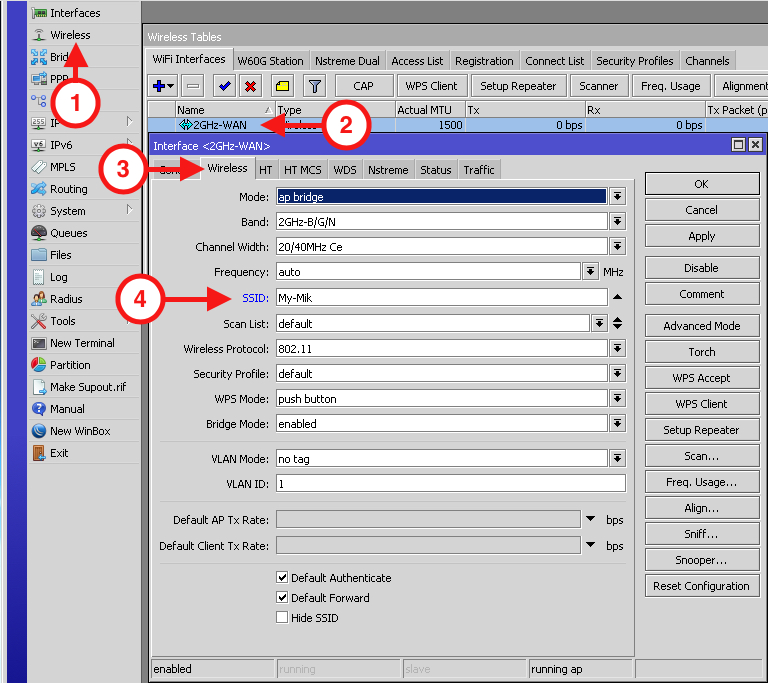
Task: Toggle Default Authenticate checkbox
Action: click(282, 577)
